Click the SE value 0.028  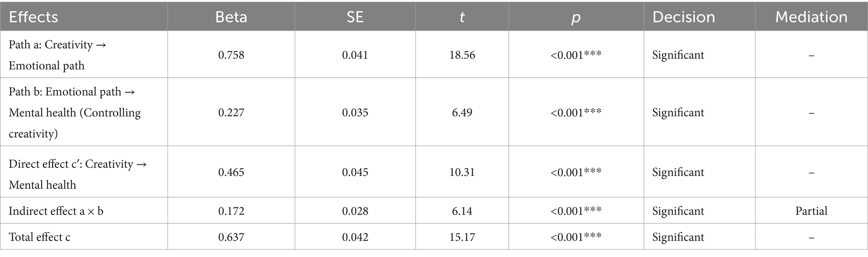pyautogui.click(x=355, y=211)
